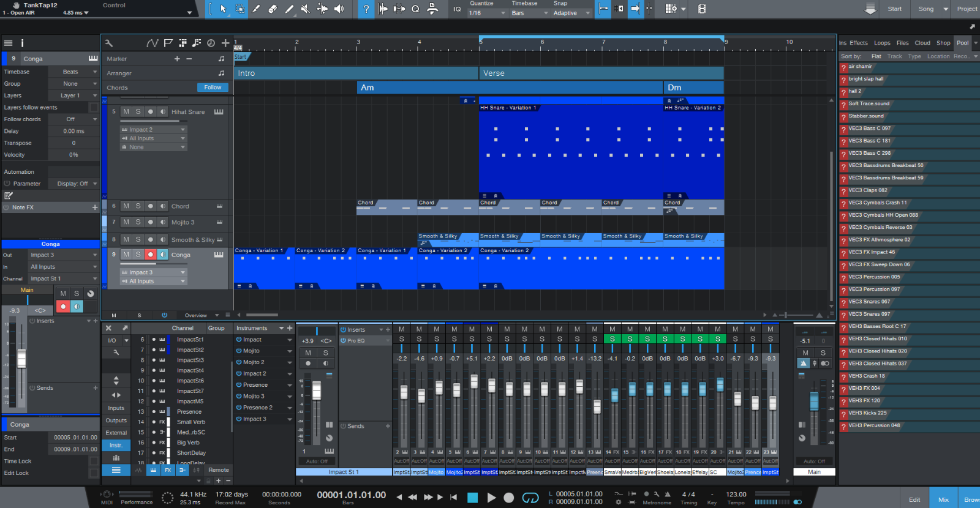980x508 pixels.
Task: Expand Mojito 2 instrument dropdown arrow
Action: [x=290, y=362]
